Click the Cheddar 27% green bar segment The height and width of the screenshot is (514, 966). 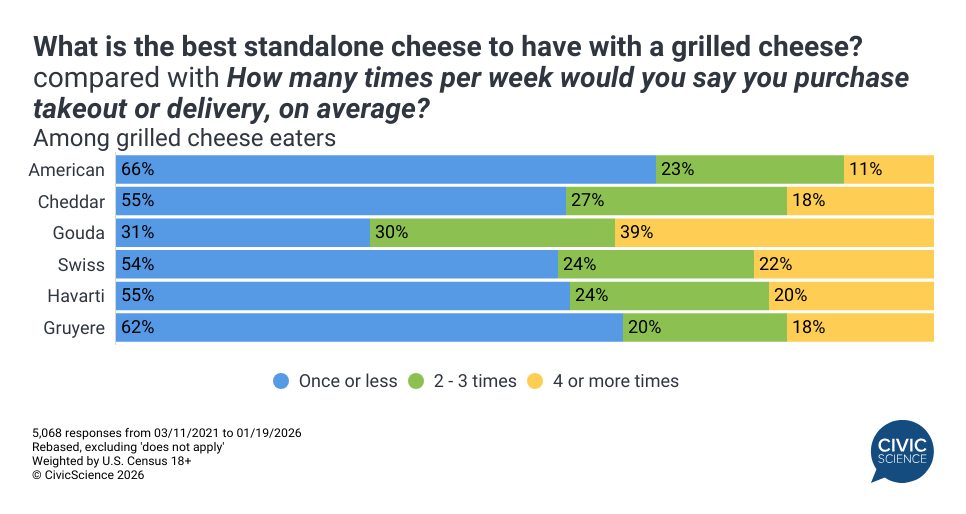coord(676,200)
